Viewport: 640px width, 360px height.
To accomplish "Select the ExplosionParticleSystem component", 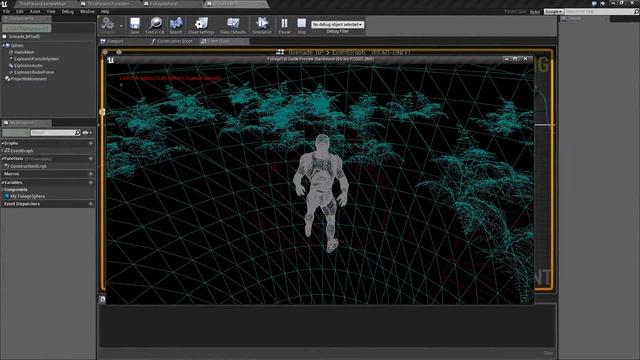I will point(36,59).
